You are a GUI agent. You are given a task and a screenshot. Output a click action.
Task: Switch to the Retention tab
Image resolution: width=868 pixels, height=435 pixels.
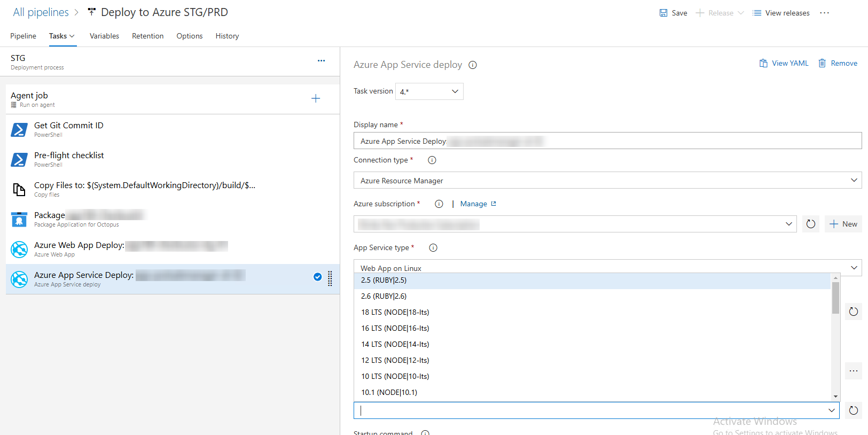click(147, 36)
